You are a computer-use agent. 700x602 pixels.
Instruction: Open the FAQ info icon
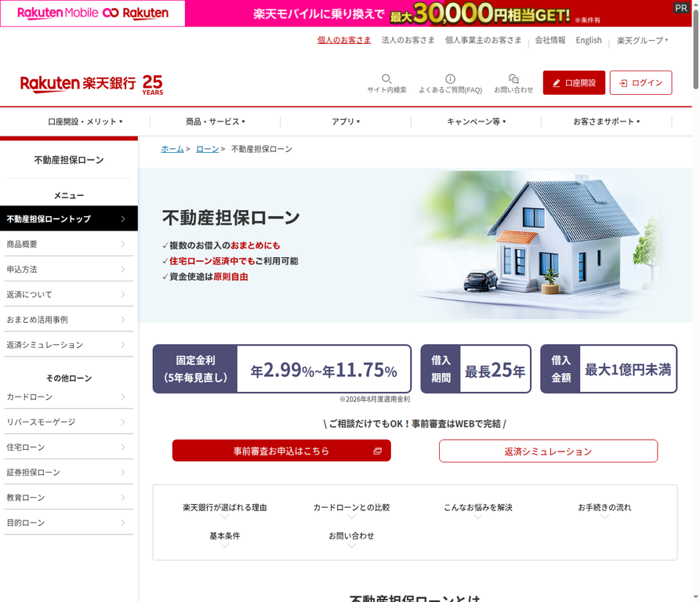click(x=450, y=79)
